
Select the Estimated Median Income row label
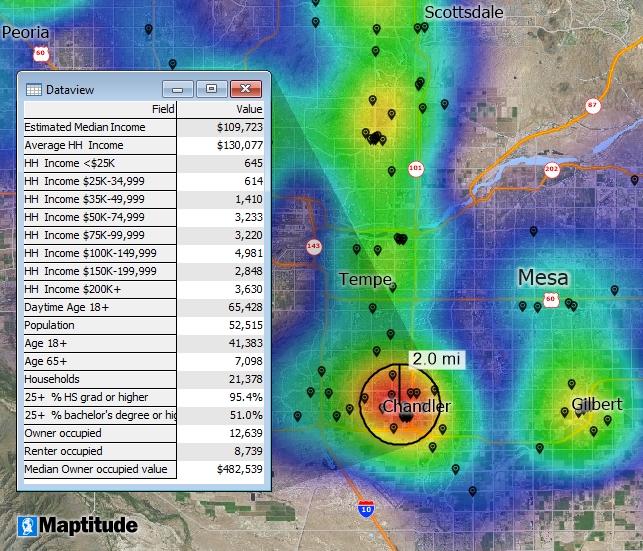click(100, 127)
